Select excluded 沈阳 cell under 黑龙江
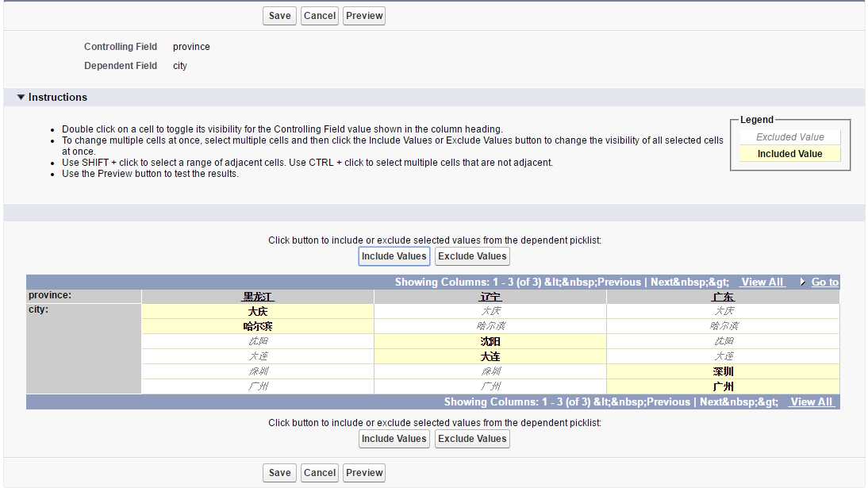This screenshot has width=868, height=488. point(258,341)
